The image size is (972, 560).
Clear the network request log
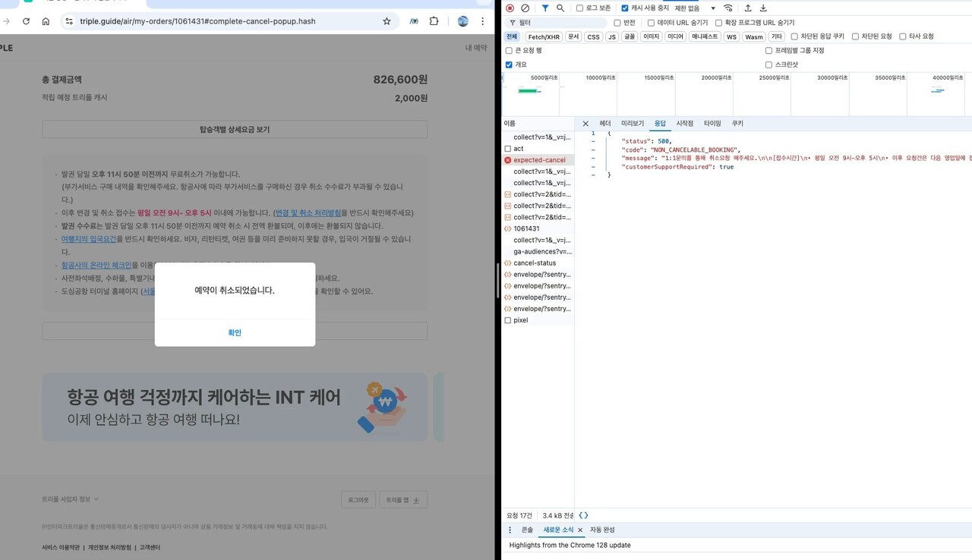point(525,8)
